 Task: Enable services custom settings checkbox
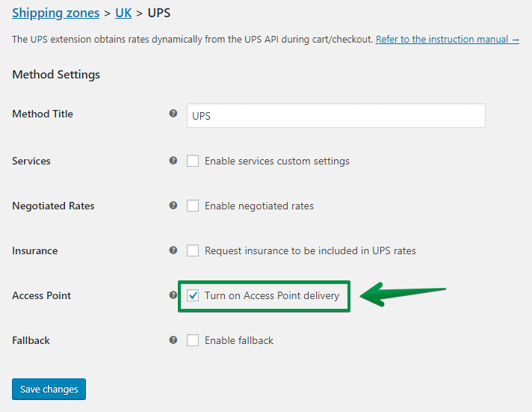(193, 161)
